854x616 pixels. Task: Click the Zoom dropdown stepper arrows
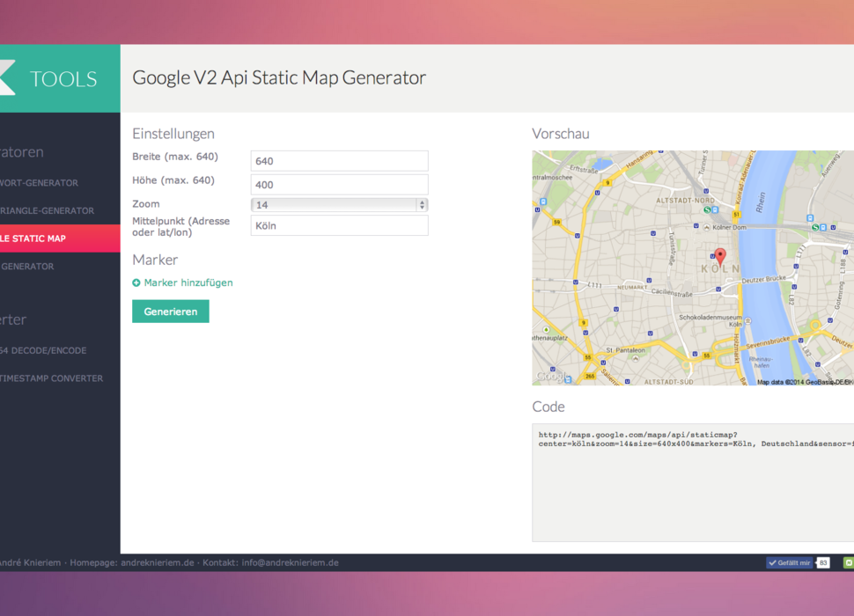tap(422, 205)
